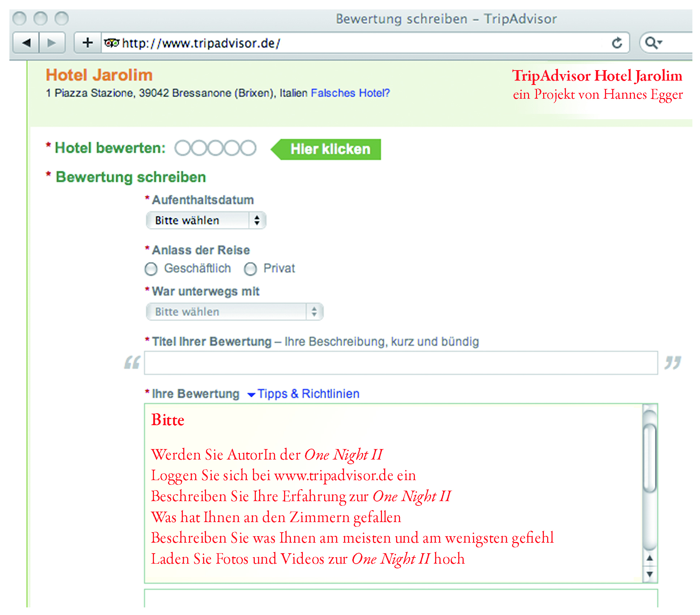Click the review textarea scrollbar thumb

[x=650, y=457]
